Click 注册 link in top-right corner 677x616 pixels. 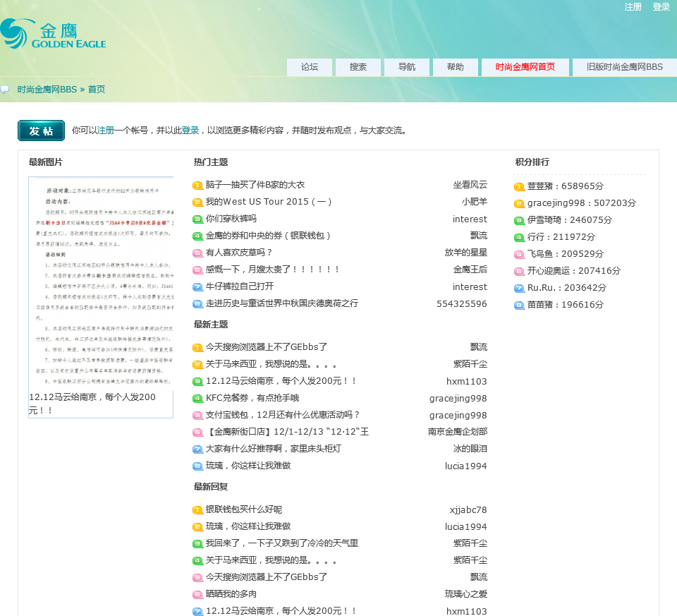point(633,7)
